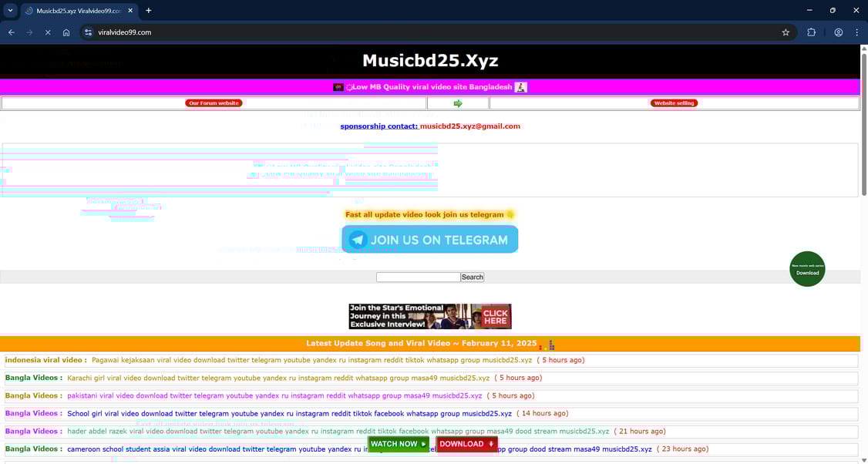The width and height of the screenshot is (868, 464).
Task: Click the page vertical scrollbar
Action: pyautogui.click(x=864, y=125)
